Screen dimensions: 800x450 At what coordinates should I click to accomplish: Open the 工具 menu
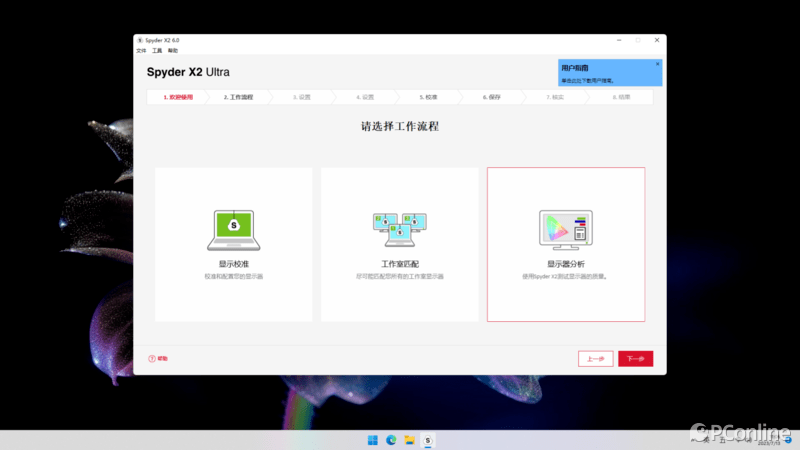pos(157,50)
